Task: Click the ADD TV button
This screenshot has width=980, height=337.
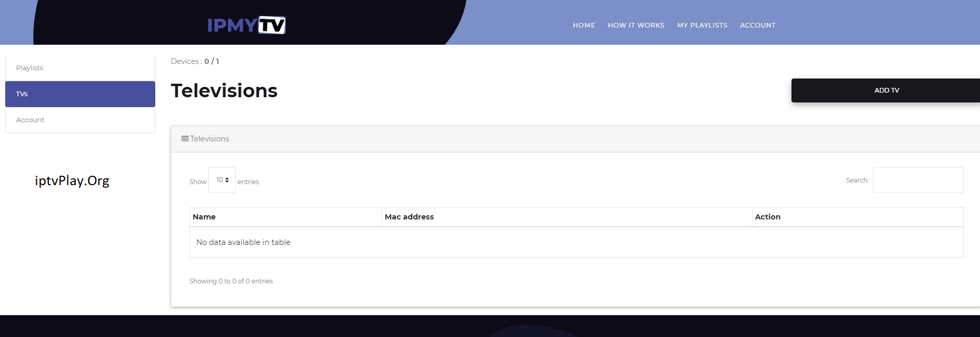Action: pos(885,90)
